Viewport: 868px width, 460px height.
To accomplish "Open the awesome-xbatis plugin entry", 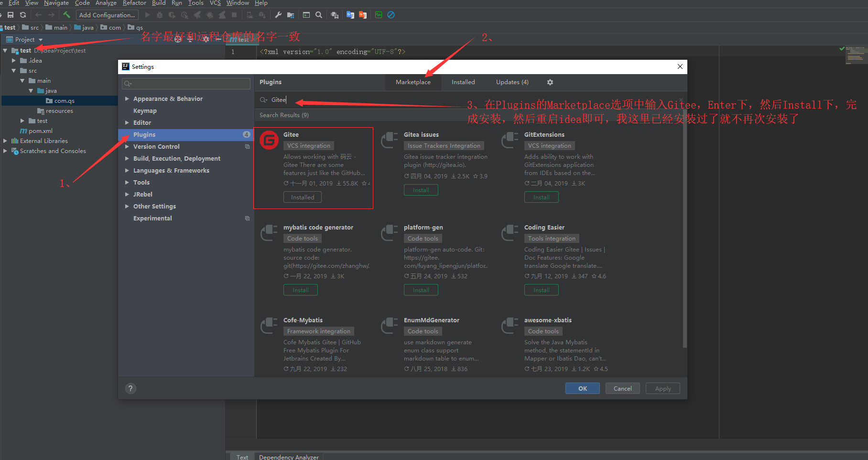I will coord(548,320).
